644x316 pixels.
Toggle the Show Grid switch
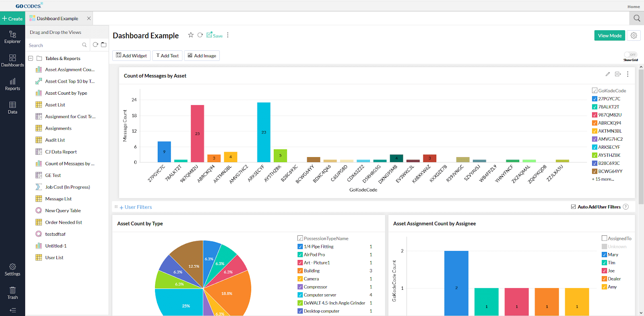point(630,54)
